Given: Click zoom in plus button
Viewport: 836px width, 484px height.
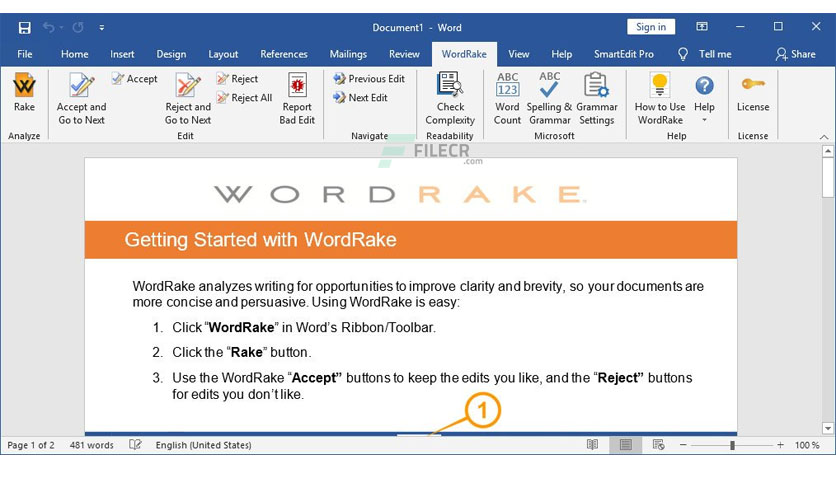Looking at the screenshot, I should [780, 445].
